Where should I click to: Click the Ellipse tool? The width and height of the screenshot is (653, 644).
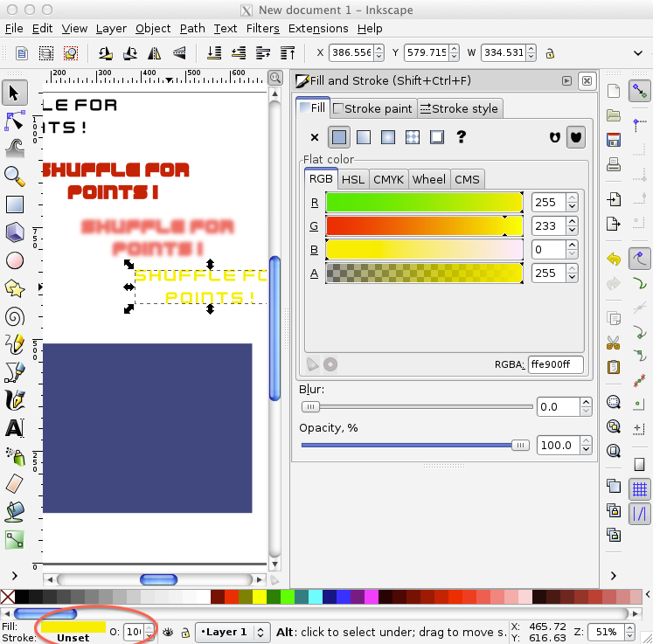15,260
